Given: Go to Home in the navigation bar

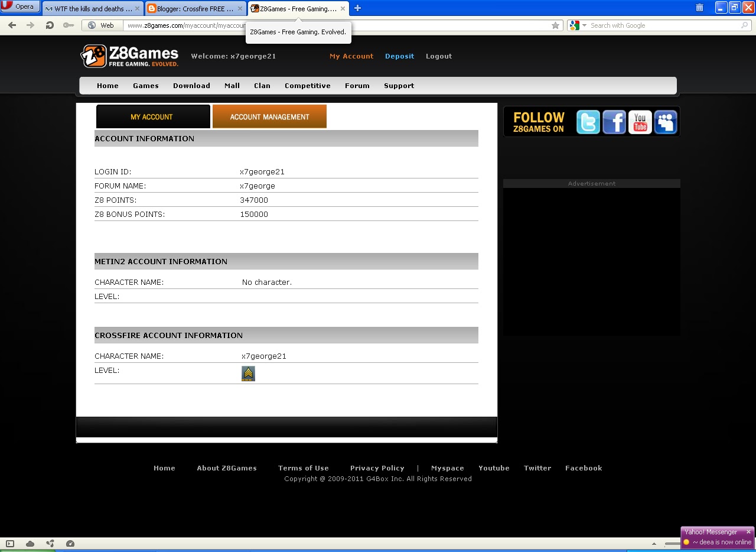Looking at the screenshot, I should coord(107,86).
